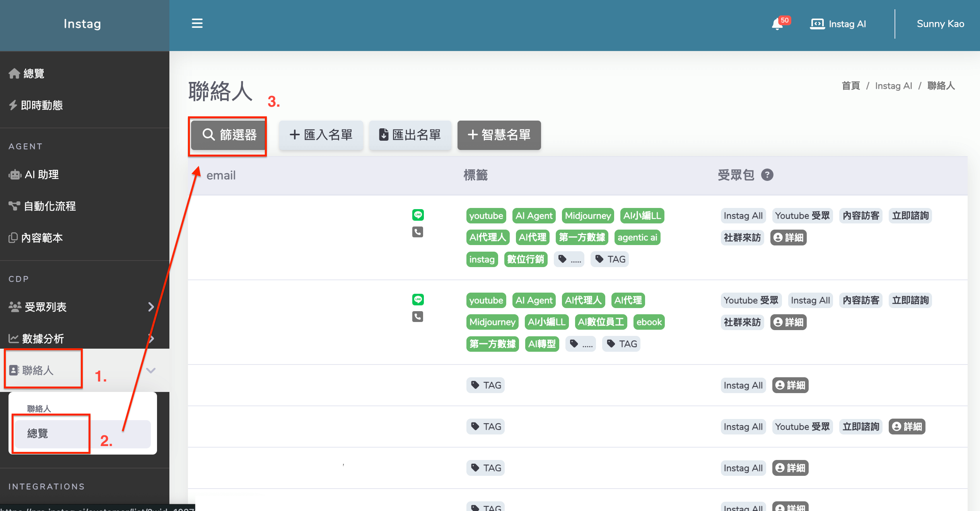Open the hamburger menu icon
This screenshot has height=511, width=980.
(197, 24)
